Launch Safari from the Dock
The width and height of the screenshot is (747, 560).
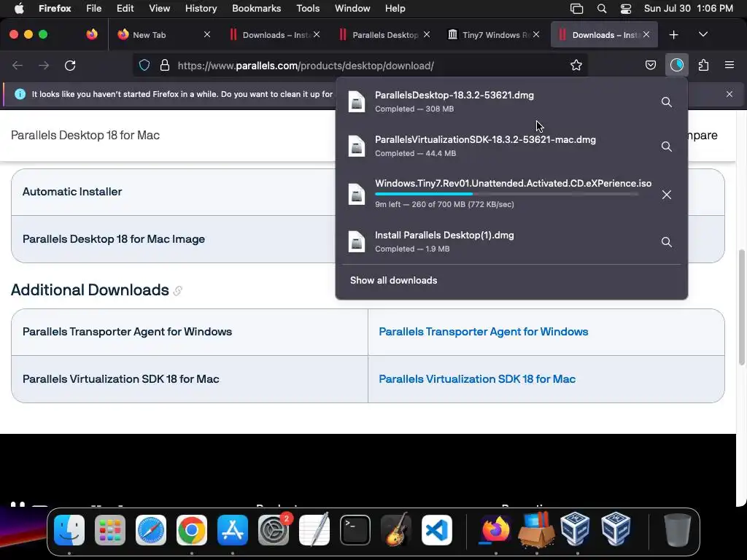pos(151,530)
